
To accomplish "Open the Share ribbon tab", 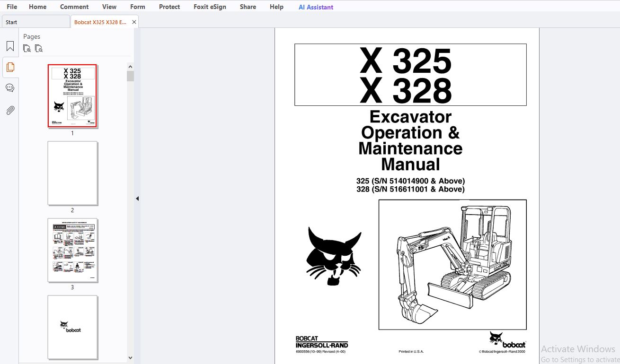I will 248,7.
